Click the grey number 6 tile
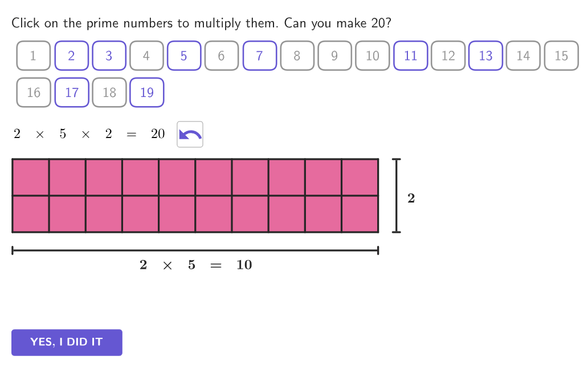The image size is (588, 368). (x=221, y=55)
